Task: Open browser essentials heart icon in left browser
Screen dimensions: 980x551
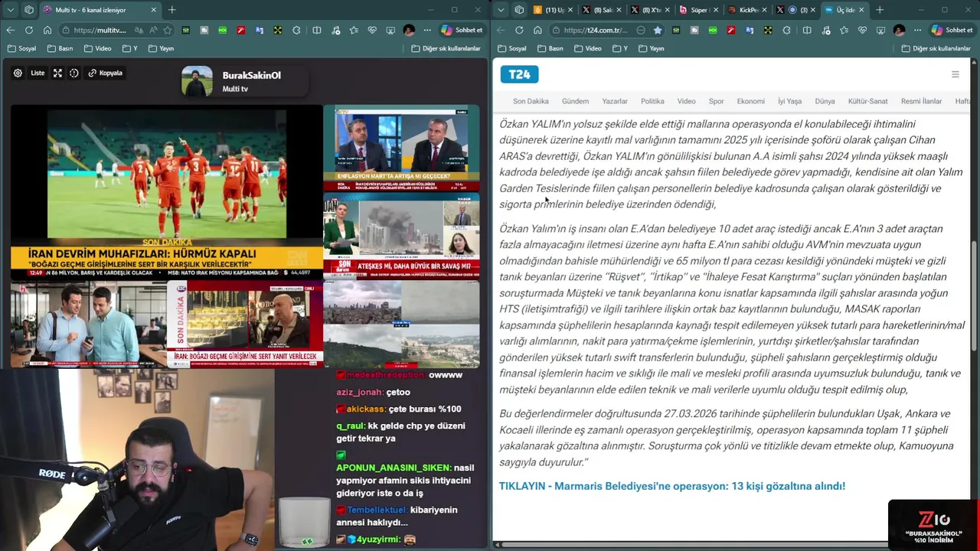Action: 371,30
